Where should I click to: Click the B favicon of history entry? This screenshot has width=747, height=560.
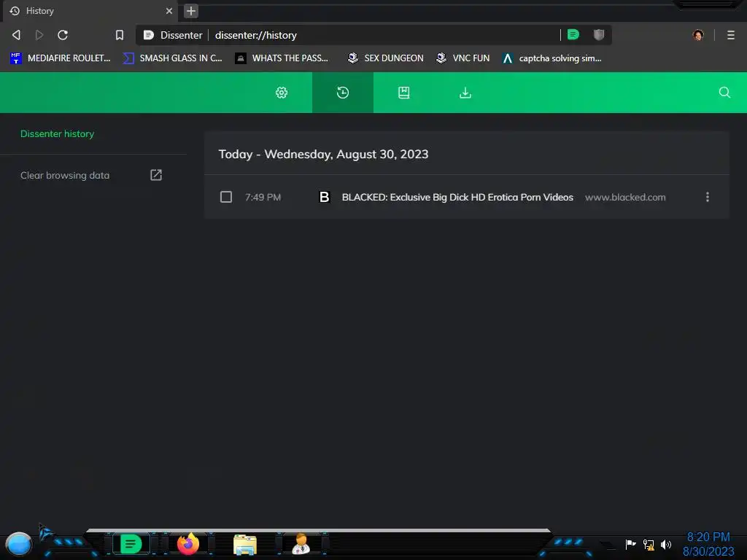click(x=325, y=197)
